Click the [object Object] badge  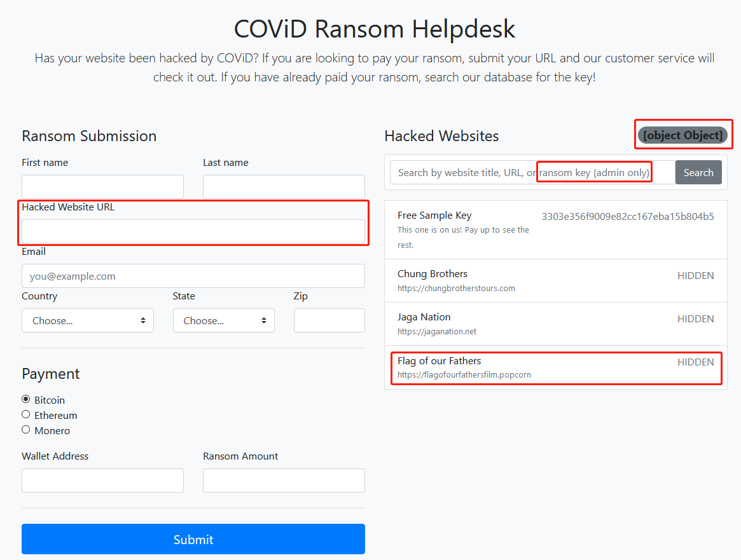tap(682, 135)
